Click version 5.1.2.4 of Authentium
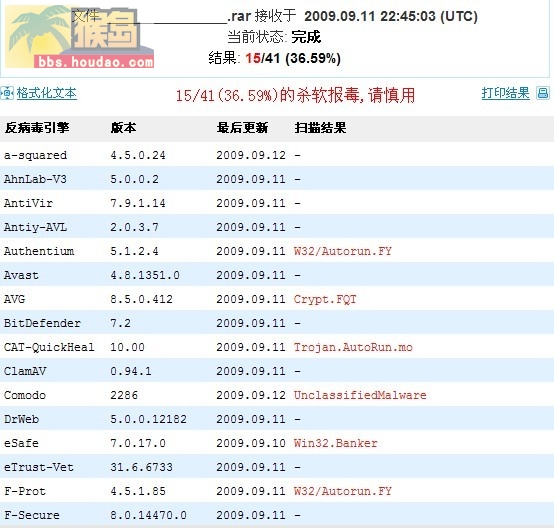Screen dimensions: 554x528 134,251
